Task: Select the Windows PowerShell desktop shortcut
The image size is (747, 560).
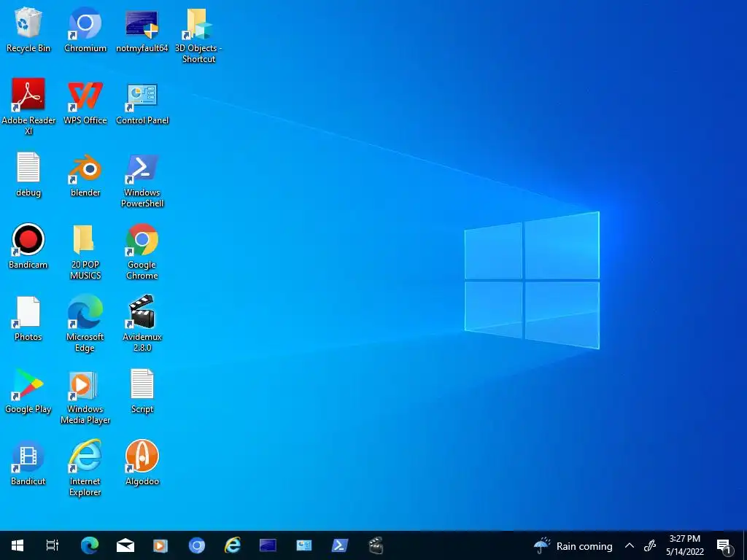Action: point(142,180)
